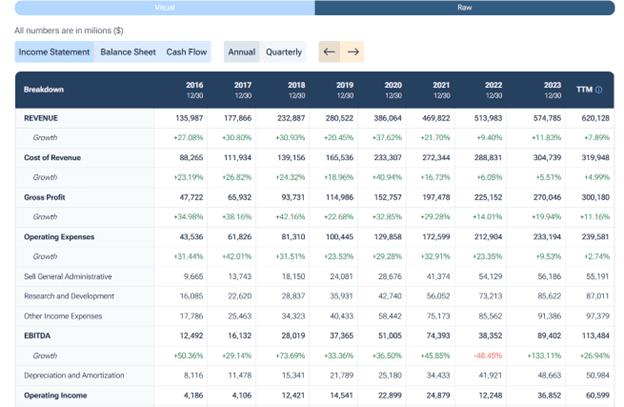The width and height of the screenshot is (624, 407).
Task: Click the red -48.45% EBITDA growth value
Action: click(x=488, y=354)
